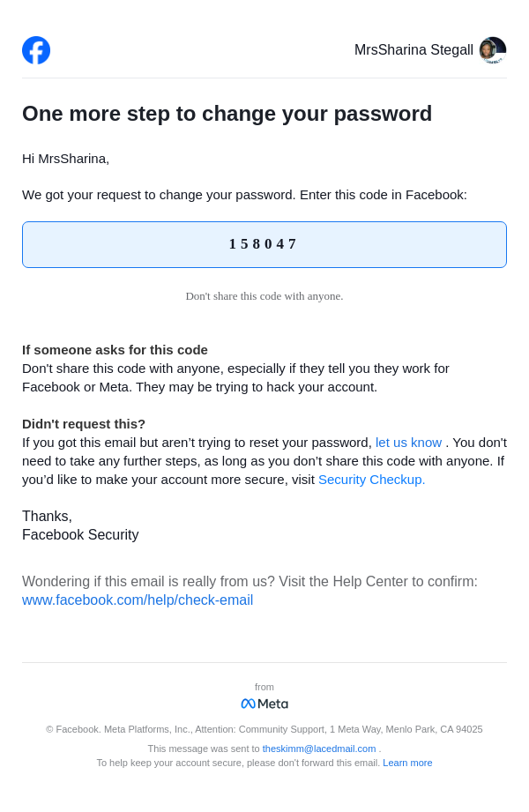Image resolution: width=529 pixels, height=812 pixels.
Task: Open the facebook.com/help/check-email link
Action: 138,600
